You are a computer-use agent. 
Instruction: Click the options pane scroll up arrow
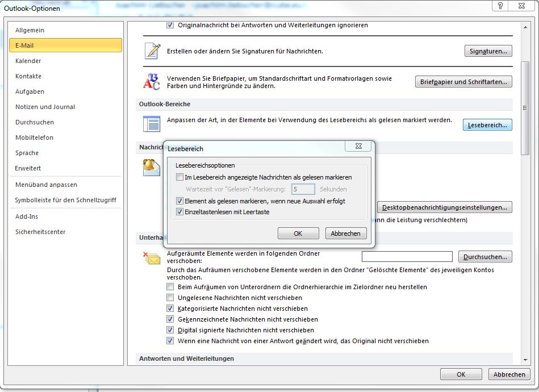[x=525, y=27]
